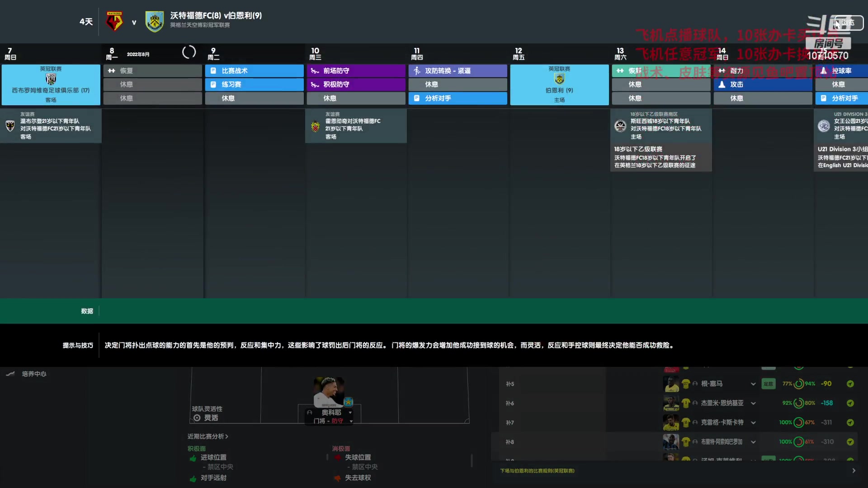Viewport: 868px width, 488px height.
Task: Click Thursday 分析对手 document icon
Action: coord(417,98)
